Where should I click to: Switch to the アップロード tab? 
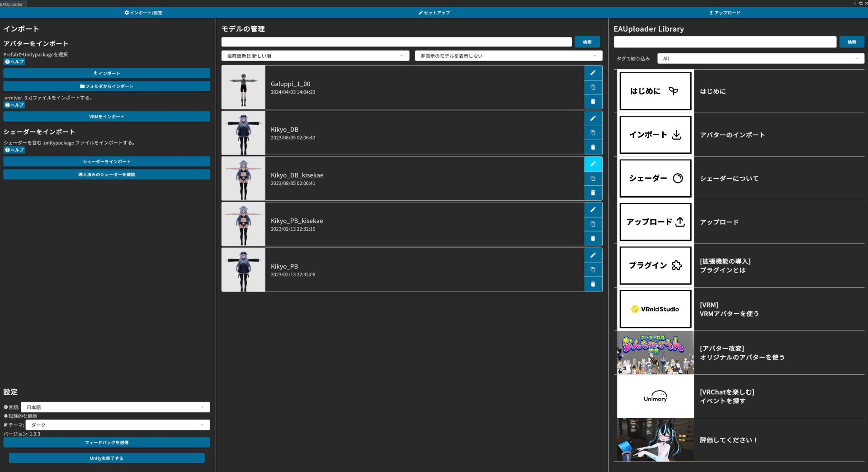[725, 13]
